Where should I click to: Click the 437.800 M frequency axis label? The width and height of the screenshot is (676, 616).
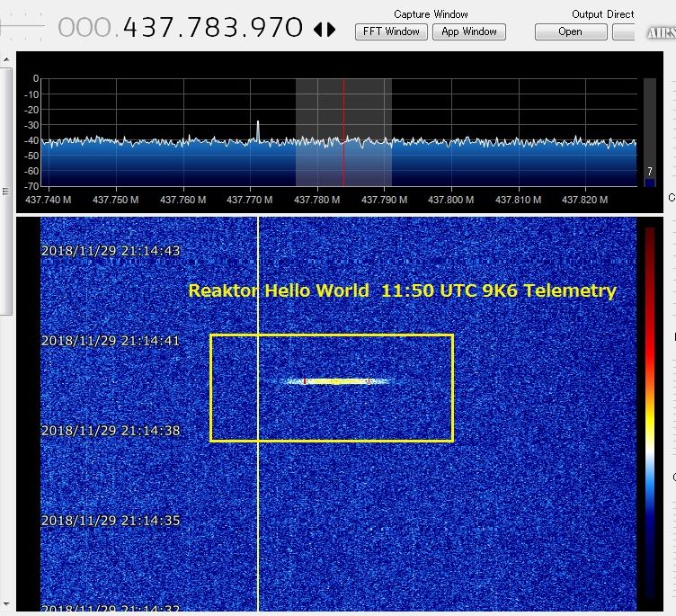point(451,200)
